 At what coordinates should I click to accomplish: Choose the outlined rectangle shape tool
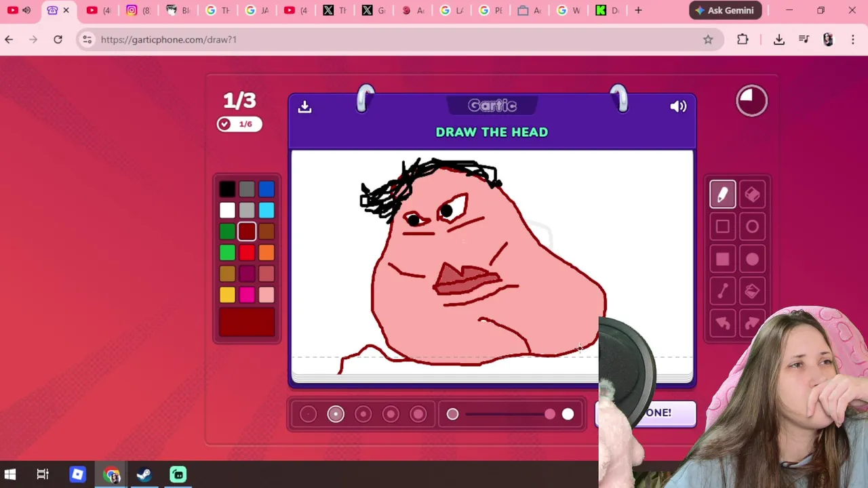722,227
